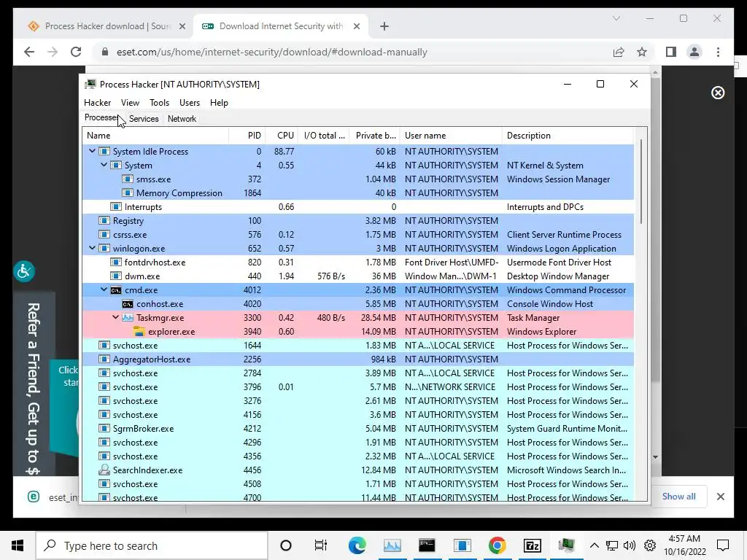Close the eset page overlay with X circle
747x560 pixels.
click(718, 93)
